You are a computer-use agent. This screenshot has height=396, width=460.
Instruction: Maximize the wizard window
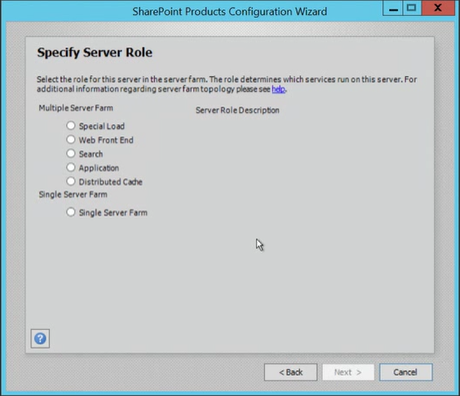pos(412,8)
